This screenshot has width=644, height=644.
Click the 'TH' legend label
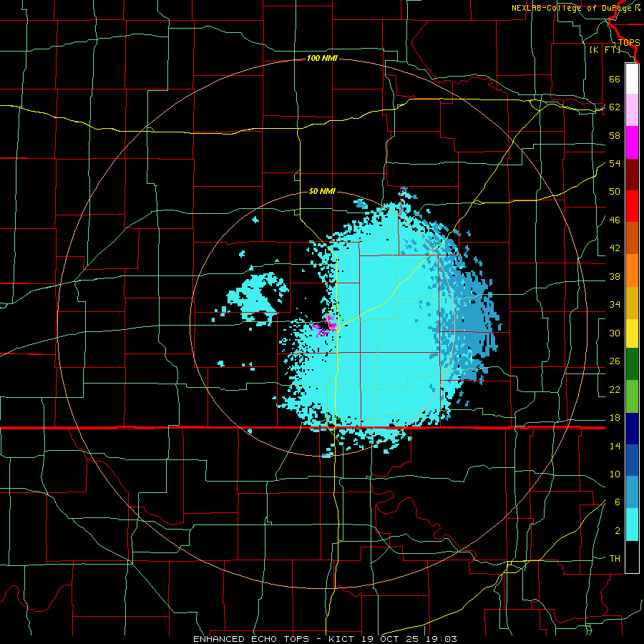[615, 559]
